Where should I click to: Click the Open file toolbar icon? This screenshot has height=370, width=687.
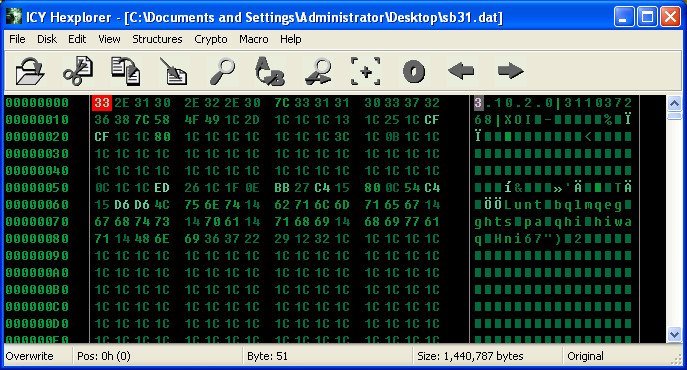click(30, 71)
